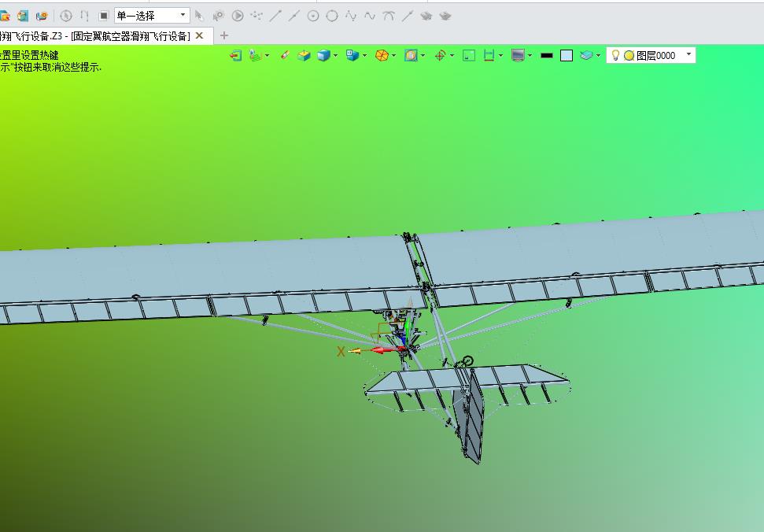
Task: Click the blue shaded cube display icon
Action: [323, 56]
